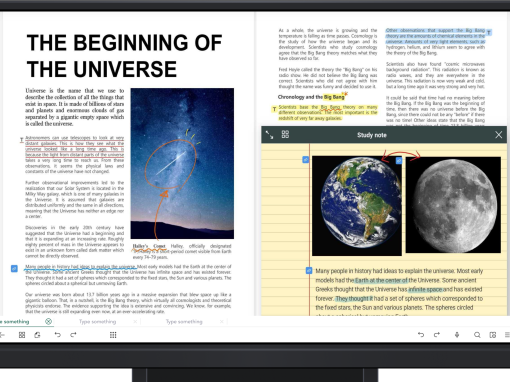Click the blue link icon beside 'Many people in history'
The height and width of the screenshot is (382, 510).
pyautogui.click(x=14, y=268)
